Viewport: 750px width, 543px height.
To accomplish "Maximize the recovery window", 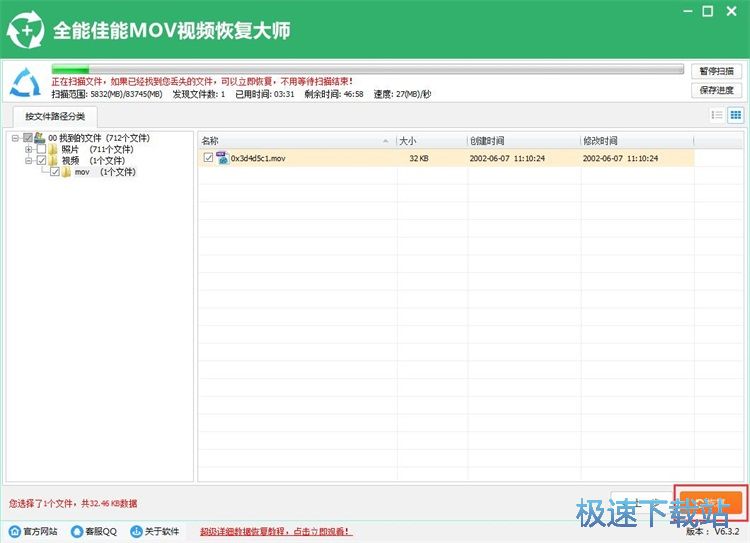I will click(x=708, y=11).
